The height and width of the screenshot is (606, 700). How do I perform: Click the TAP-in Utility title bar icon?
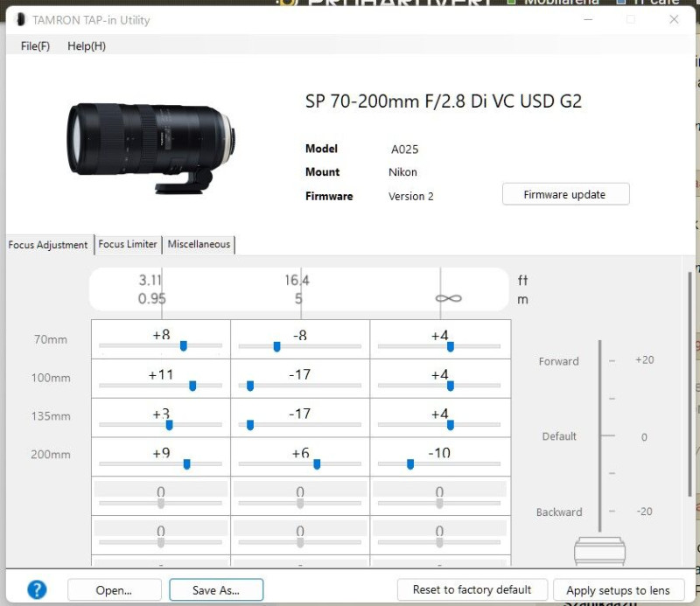pyautogui.click(x=20, y=19)
